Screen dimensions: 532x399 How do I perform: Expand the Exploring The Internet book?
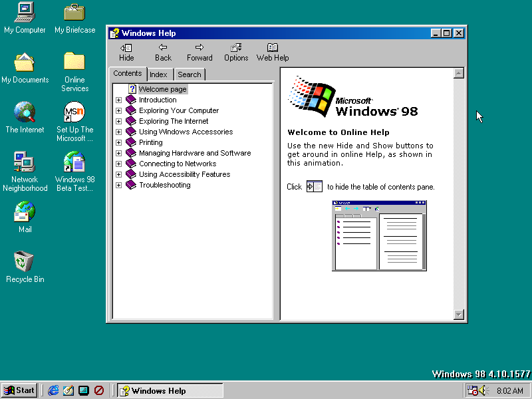pos(118,121)
